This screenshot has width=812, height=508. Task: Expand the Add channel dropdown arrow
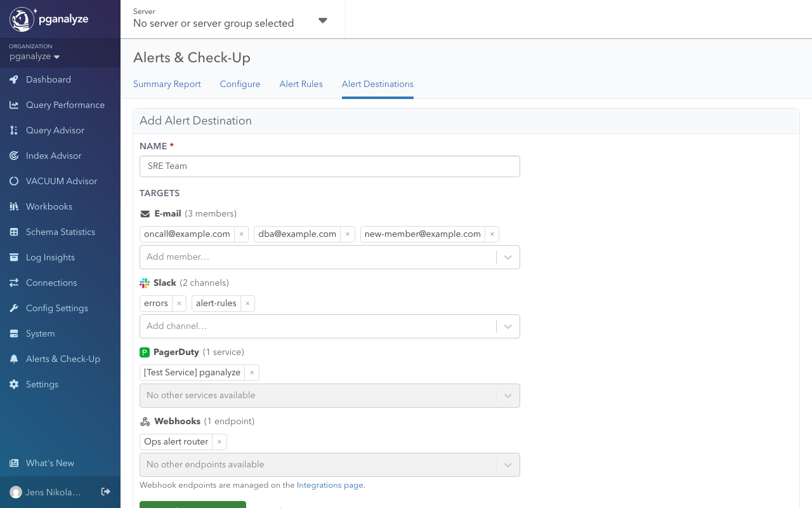coord(508,326)
